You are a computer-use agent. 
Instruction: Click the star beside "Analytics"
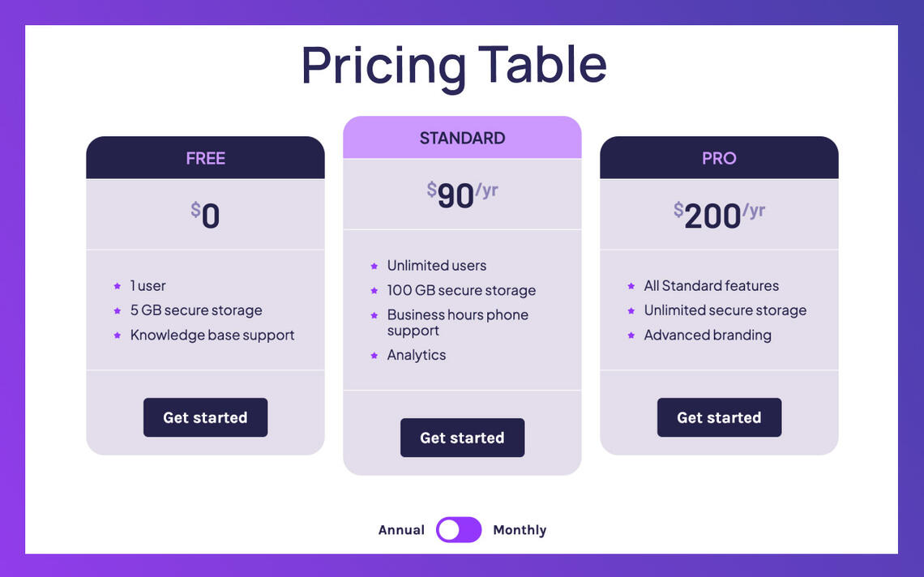pyautogui.click(x=374, y=355)
